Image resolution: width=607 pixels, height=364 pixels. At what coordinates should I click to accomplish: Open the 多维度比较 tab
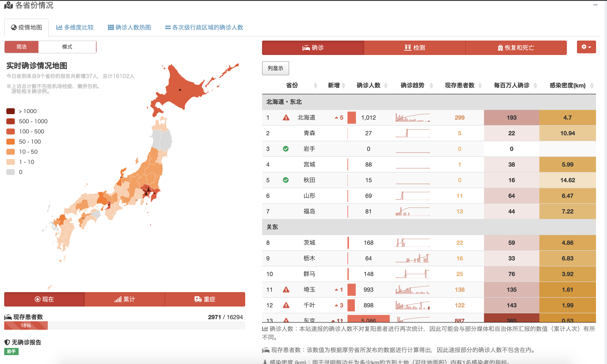[75, 27]
